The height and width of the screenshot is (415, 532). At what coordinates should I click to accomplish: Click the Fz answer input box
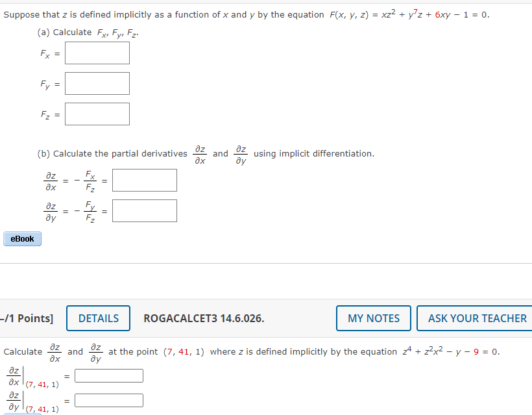[97, 114]
